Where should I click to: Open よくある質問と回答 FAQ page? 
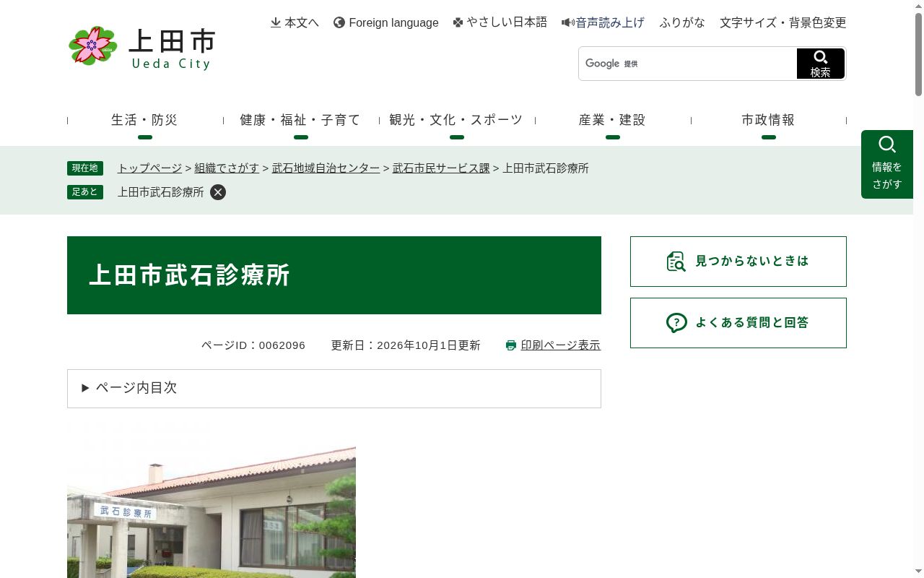tap(738, 323)
